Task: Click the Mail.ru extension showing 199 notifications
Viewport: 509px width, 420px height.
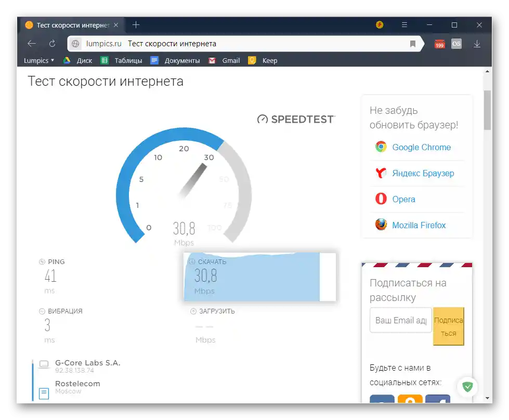Action: point(439,44)
